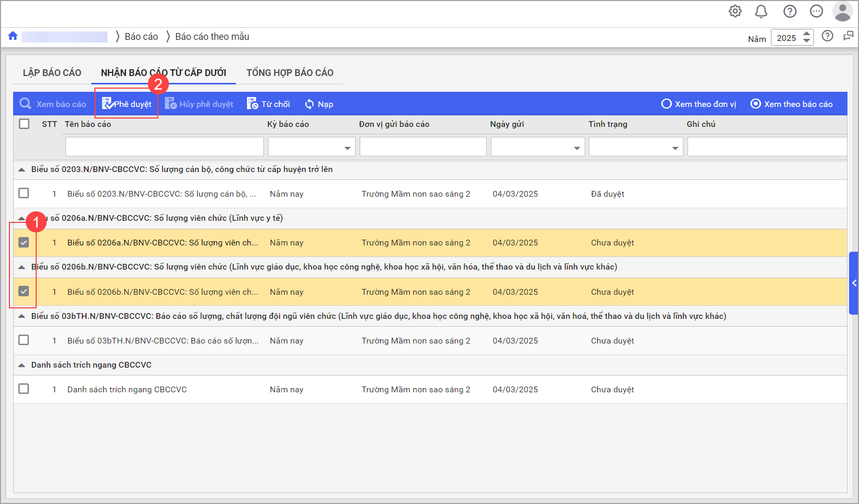Image resolution: width=859 pixels, height=504 pixels.
Task: Expand the blue side panel handle
Action: click(x=854, y=283)
